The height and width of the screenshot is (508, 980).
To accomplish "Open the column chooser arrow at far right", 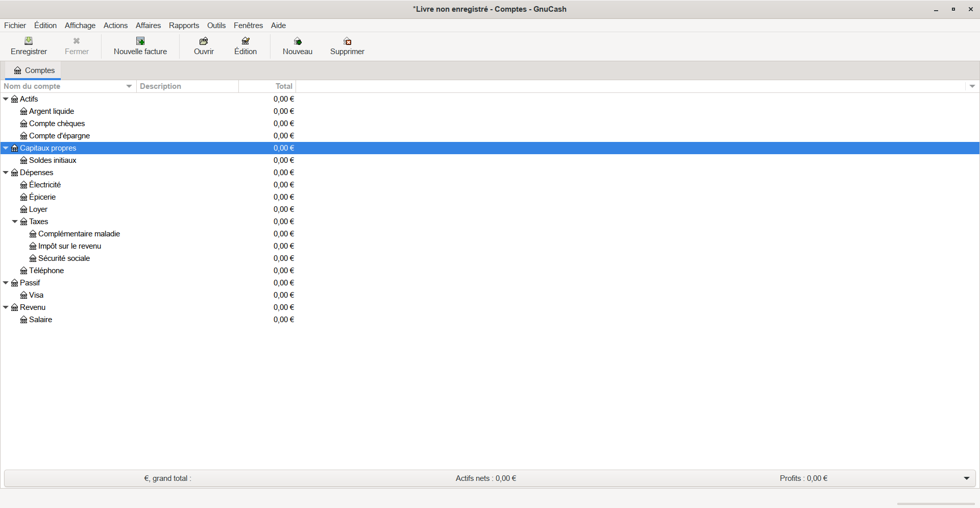I will [x=972, y=86].
